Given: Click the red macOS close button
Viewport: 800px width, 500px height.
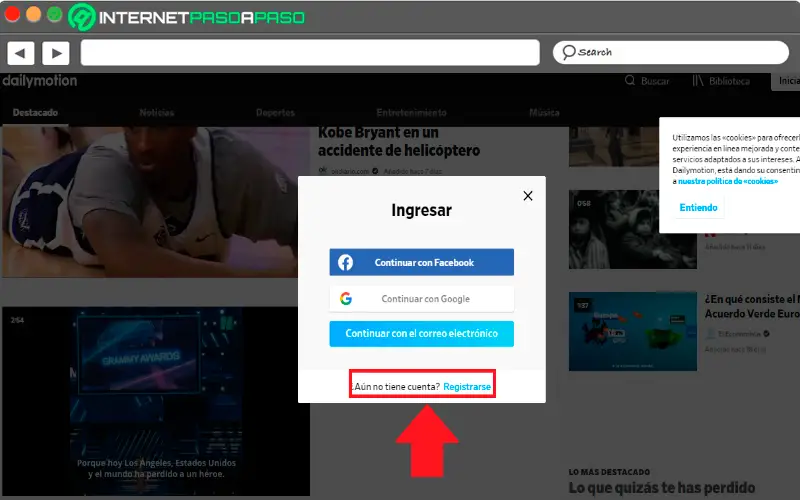Looking at the screenshot, I should click(12, 14).
